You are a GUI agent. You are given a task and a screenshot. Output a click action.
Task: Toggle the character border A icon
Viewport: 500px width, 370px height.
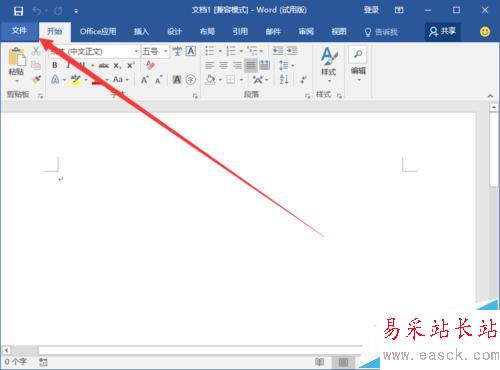[191, 51]
